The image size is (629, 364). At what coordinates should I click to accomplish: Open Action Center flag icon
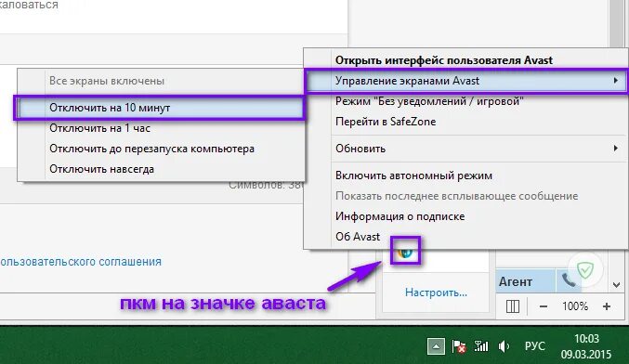459,346
